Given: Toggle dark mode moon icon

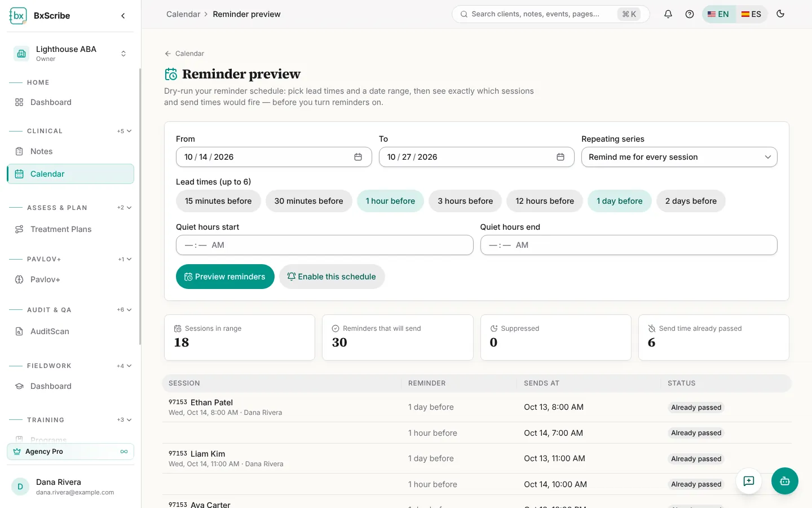Looking at the screenshot, I should tap(780, 14).
